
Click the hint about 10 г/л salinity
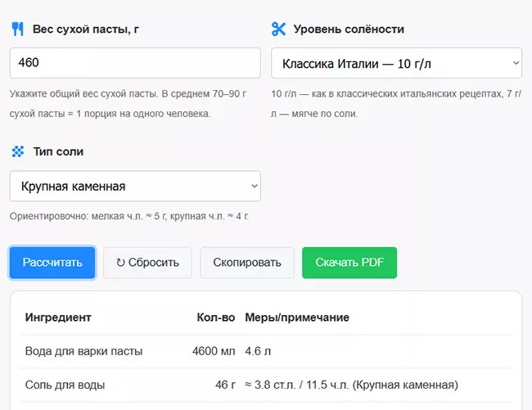[396, 103]
